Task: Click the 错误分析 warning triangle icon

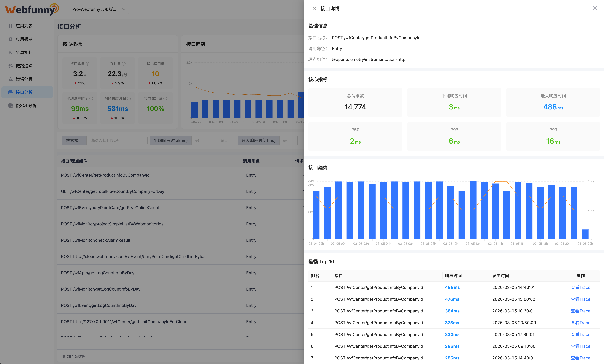Action: tap(10, 79)
